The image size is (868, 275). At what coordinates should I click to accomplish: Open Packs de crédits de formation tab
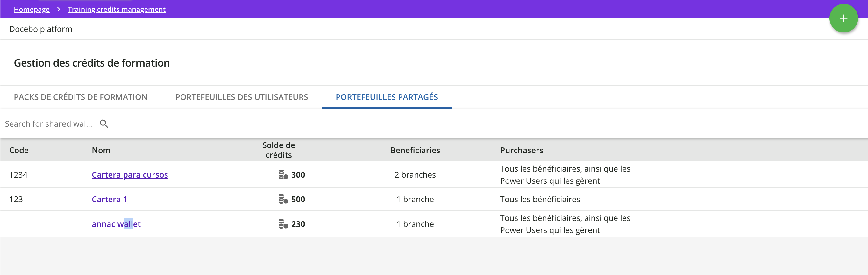point(81,97)
